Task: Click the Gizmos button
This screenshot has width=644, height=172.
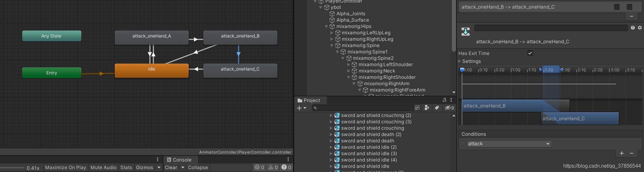Action: [x=145, y=168]
